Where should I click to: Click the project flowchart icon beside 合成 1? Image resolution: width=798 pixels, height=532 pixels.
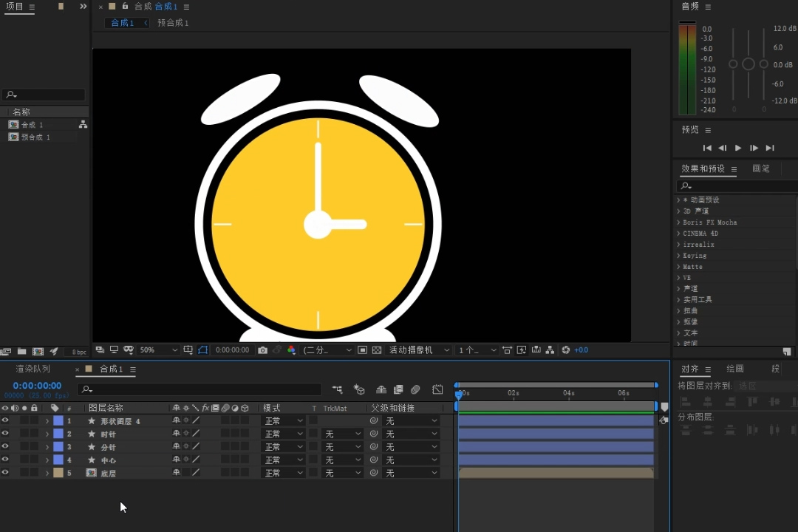[83, 124]
